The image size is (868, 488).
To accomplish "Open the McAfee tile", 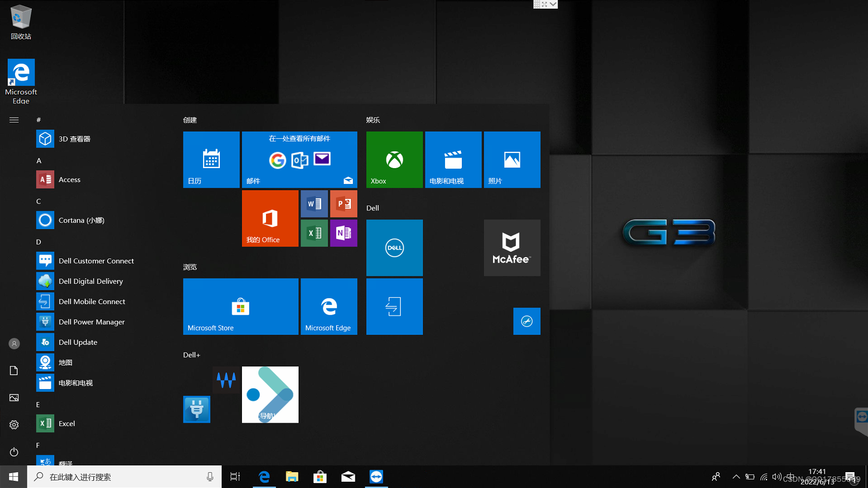I will (x=512, y=248).
